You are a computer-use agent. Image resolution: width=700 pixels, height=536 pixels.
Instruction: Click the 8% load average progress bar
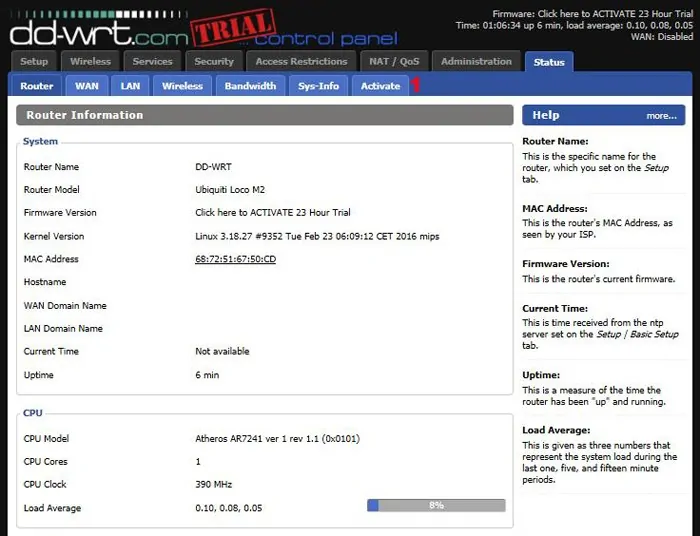pos(436,505)
